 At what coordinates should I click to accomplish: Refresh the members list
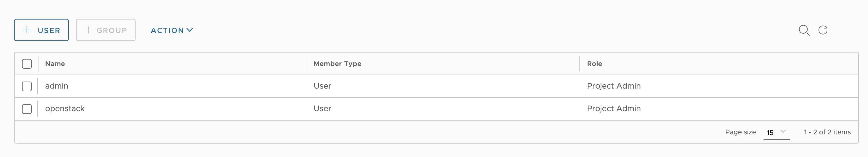[823, 30]
